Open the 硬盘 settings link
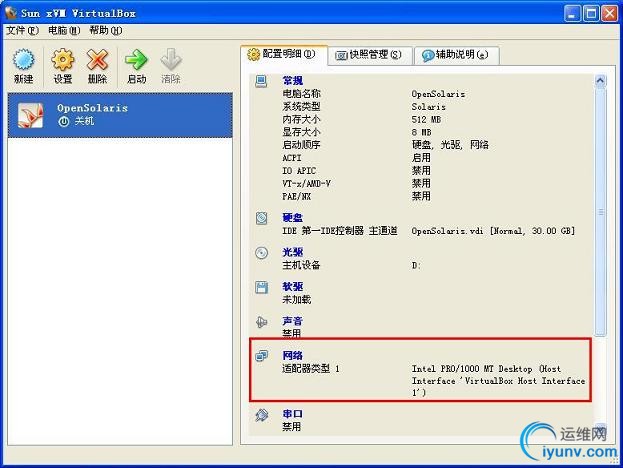This screenshot has height=468, width=623. pos(292,218)
